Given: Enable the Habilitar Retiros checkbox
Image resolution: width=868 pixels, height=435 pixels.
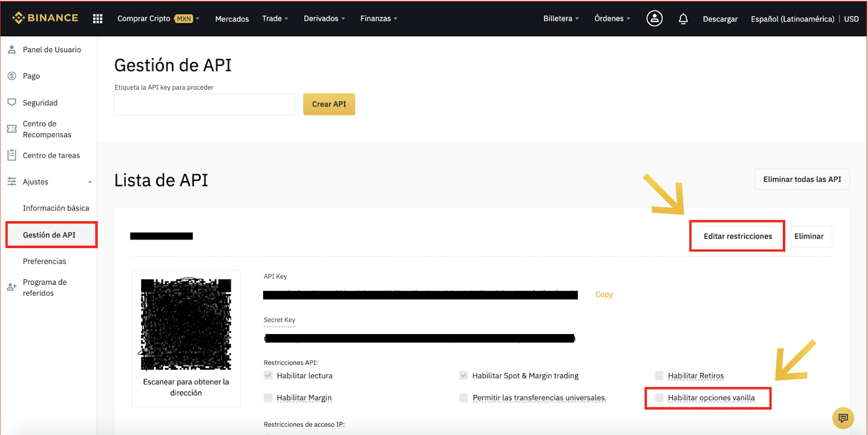Looking at the screenshot, I should 659,375.
